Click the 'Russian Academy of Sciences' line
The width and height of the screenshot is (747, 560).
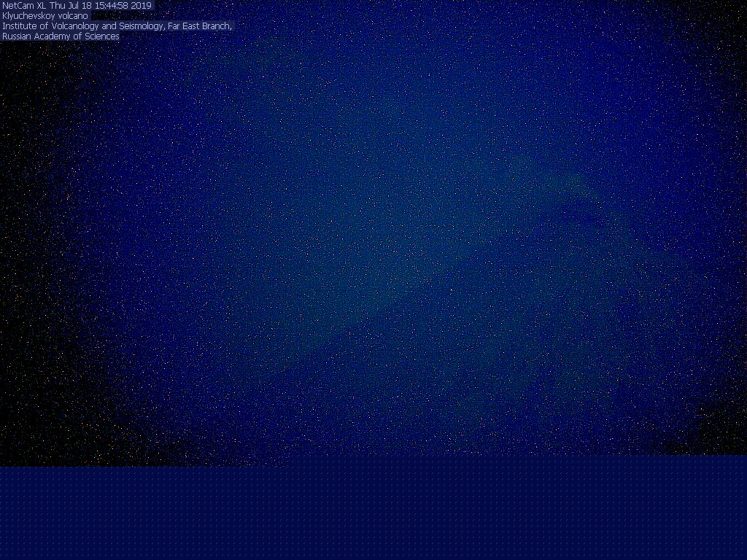[x=61, y=36]
